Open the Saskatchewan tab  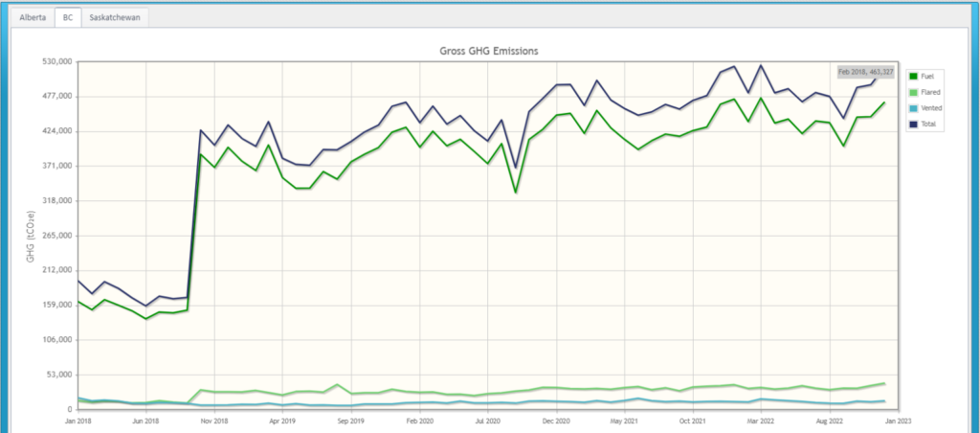[114, 17]
